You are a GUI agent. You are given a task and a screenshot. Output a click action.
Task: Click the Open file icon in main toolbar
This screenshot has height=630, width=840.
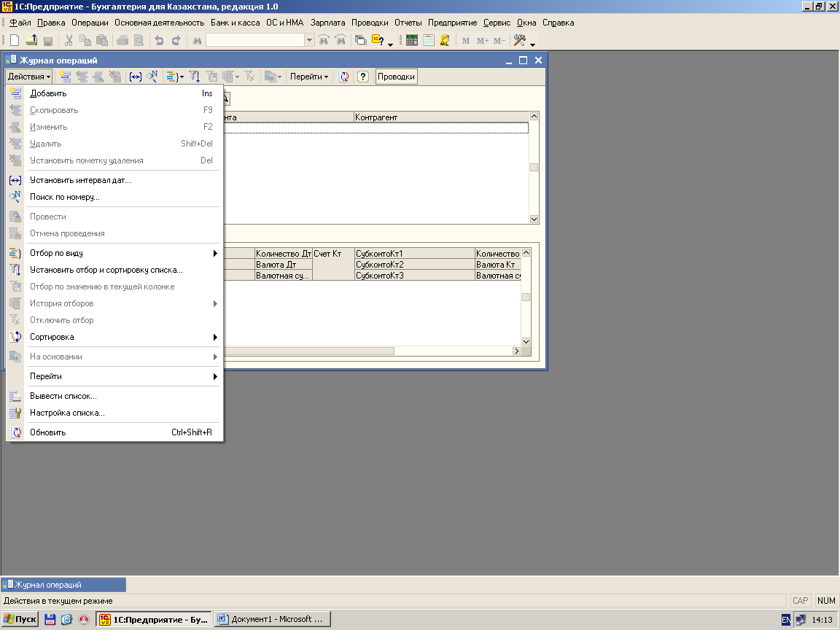coord(31,40)
